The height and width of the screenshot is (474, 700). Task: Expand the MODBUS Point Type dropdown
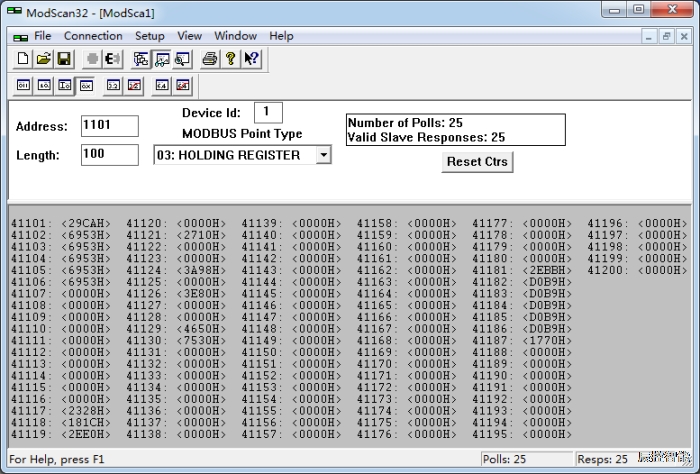(323, 155)
